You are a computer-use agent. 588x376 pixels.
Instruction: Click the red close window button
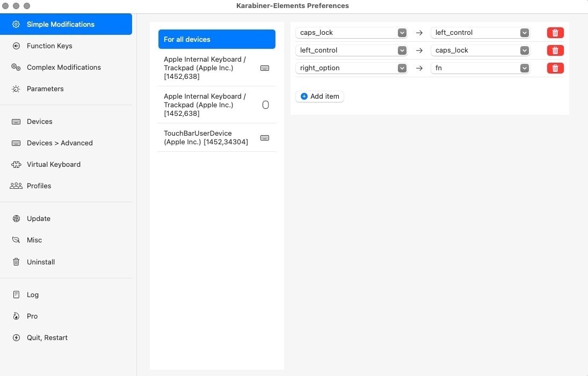point(5,6)
